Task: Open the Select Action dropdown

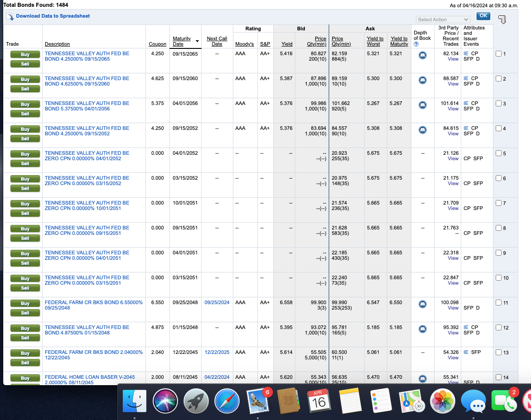Action: pos(443,19)
